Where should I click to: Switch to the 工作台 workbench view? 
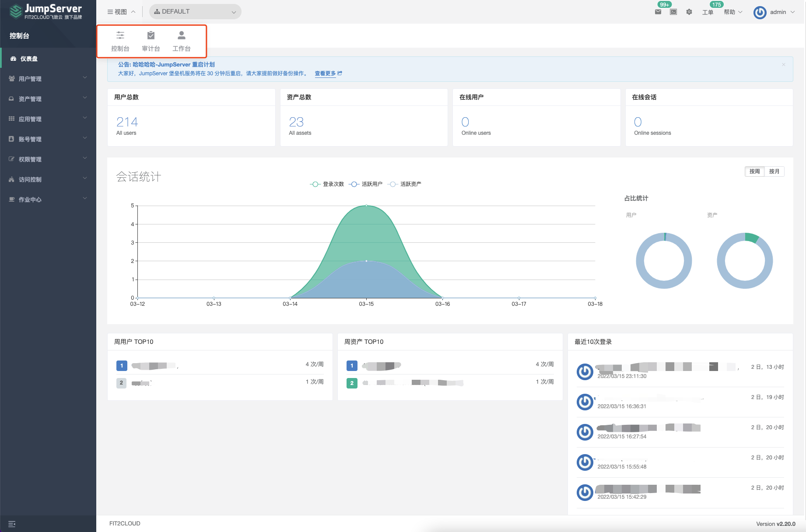point(182,41)
